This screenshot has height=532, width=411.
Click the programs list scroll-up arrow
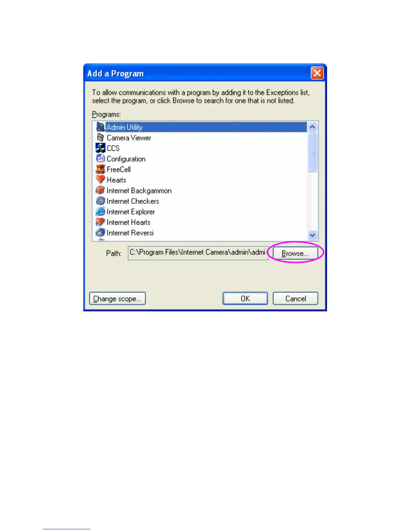coord(312,127)
